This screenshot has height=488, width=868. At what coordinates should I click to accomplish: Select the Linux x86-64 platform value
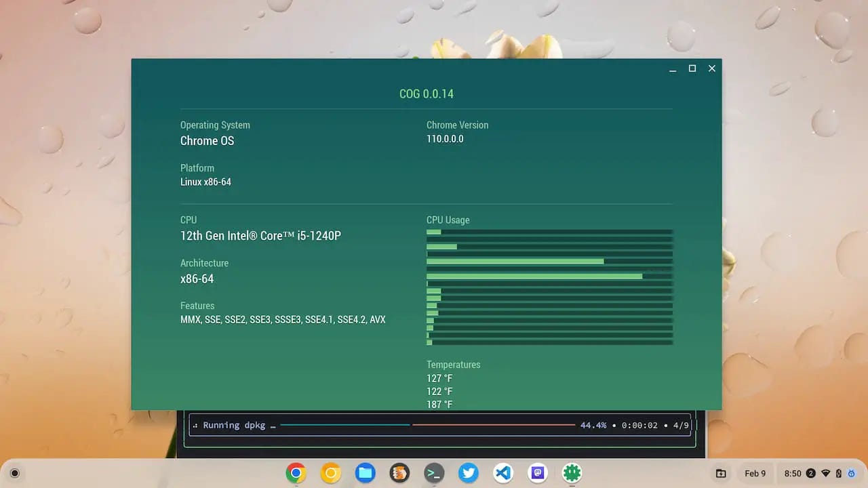point(205,182)
